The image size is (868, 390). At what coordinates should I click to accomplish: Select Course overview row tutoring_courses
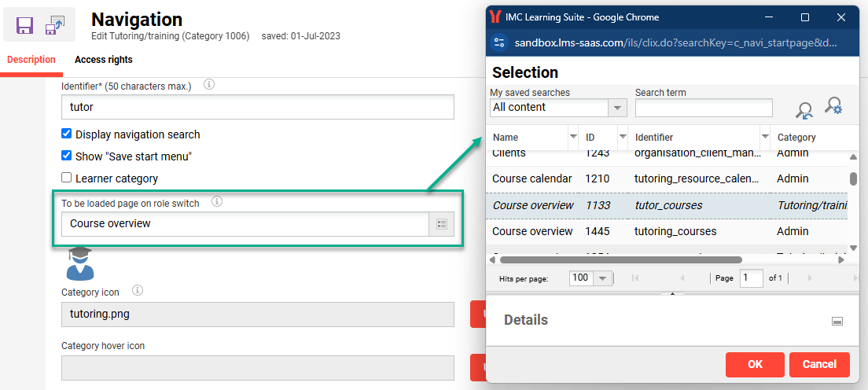pyautogui.click(x=667, y=231)
